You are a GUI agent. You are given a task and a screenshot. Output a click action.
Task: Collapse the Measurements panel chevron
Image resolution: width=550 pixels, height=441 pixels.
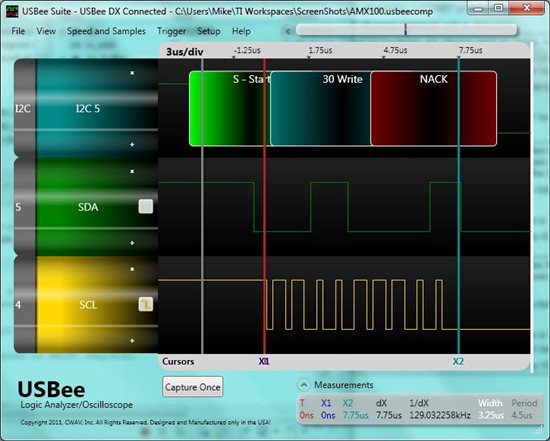pos(304,385)
